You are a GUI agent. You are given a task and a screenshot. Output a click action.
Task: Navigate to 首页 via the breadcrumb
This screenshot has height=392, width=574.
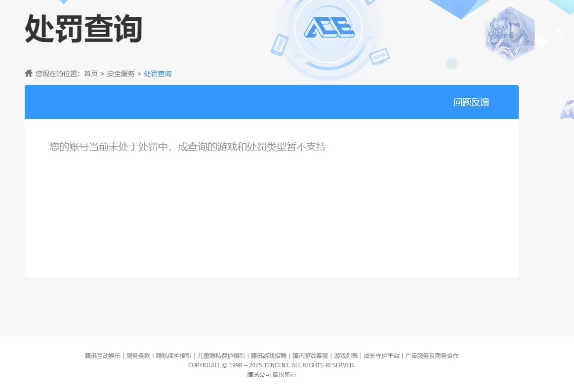[x=91, y=73]
